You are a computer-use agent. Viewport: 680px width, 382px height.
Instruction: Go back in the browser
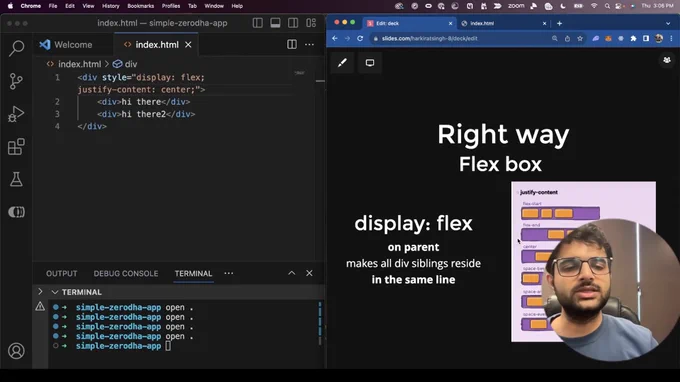(x=335, y=38)
